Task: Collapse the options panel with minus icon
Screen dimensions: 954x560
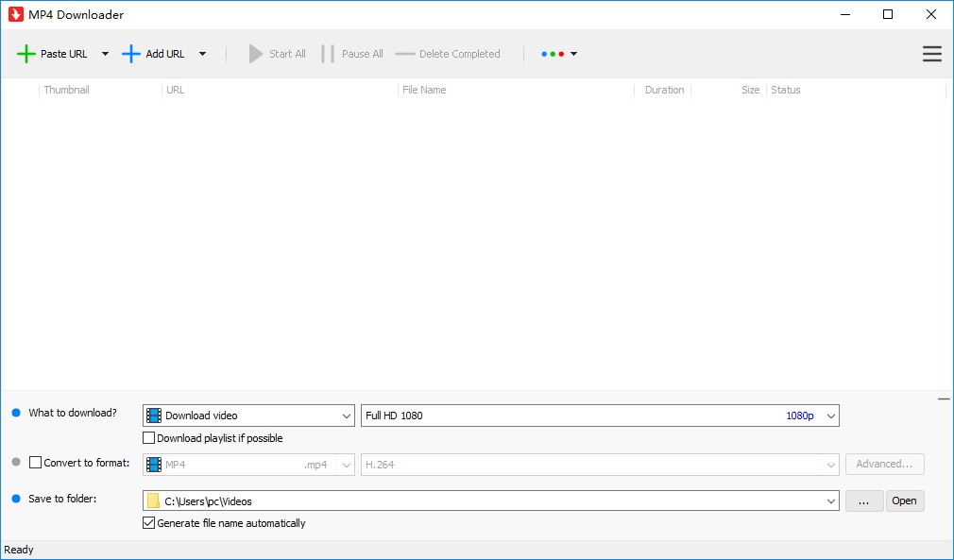Action: (x=944, y=399)
